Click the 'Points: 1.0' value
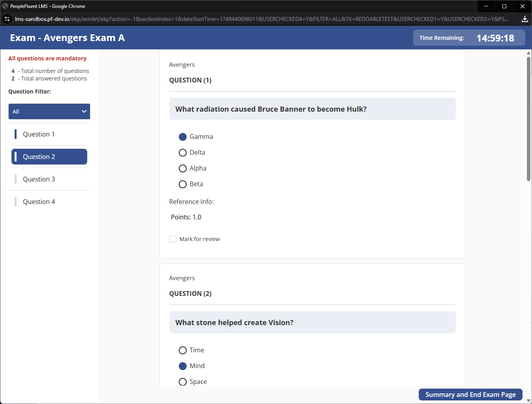The image size is (532, 404). tap(186, 217)
